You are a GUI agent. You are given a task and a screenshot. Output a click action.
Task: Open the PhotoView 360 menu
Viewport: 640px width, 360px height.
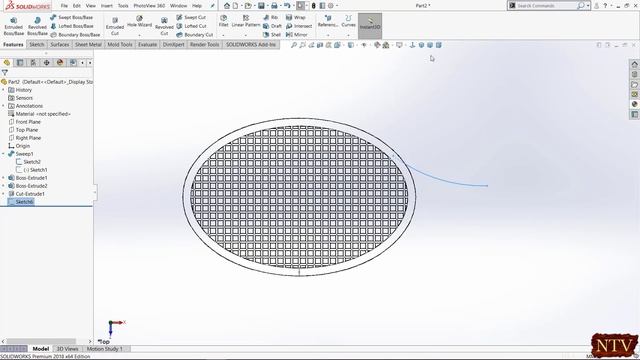[x=149, y=6]
